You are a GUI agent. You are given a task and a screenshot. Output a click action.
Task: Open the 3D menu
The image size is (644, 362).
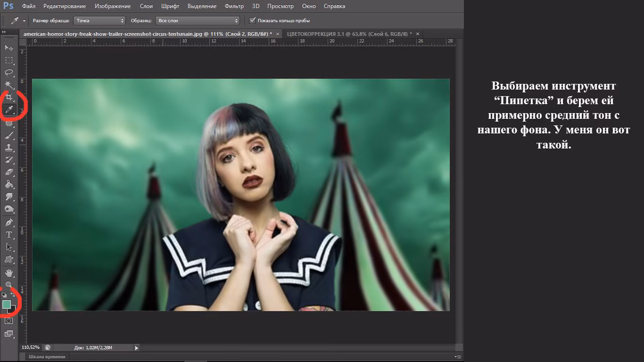256,6
